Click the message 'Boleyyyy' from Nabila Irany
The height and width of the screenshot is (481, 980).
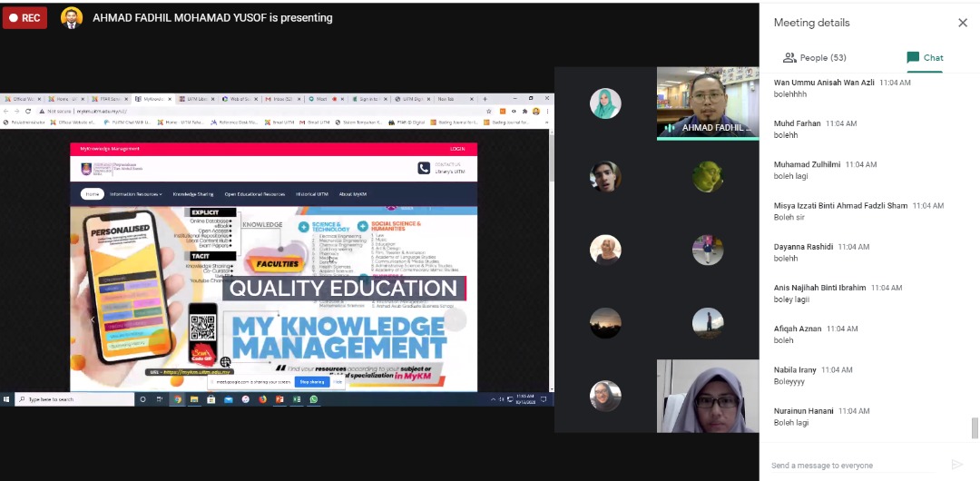click(789, 381)
